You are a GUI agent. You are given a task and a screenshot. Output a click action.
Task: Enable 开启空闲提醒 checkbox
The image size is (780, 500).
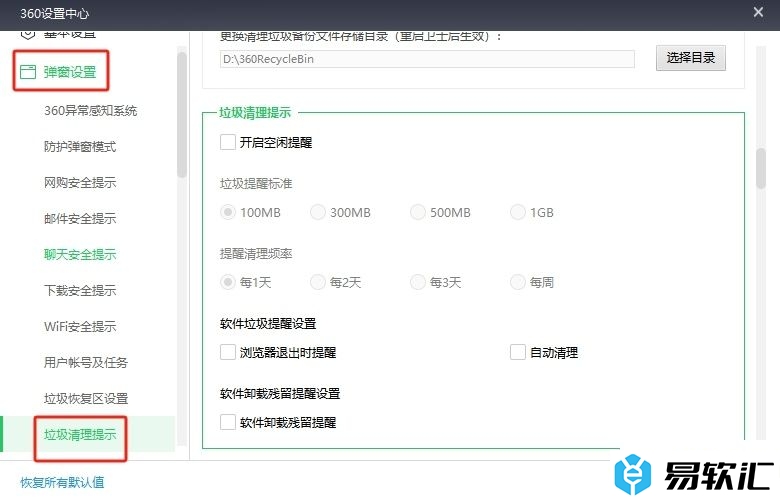pyautogui.click(x=228, y=142)
